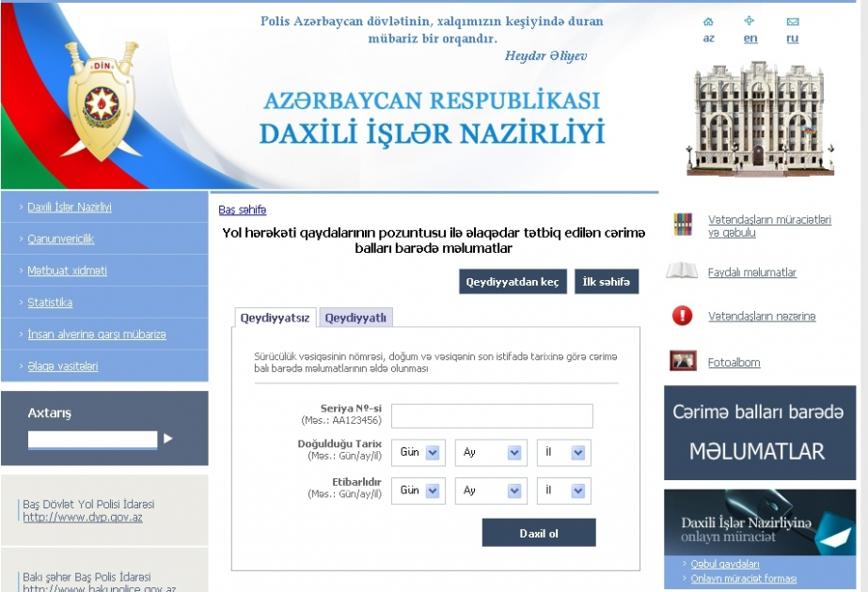Select the Qeydiyyatsız tab
This screenshot has width=868, height=592.
tap(276, 318)
